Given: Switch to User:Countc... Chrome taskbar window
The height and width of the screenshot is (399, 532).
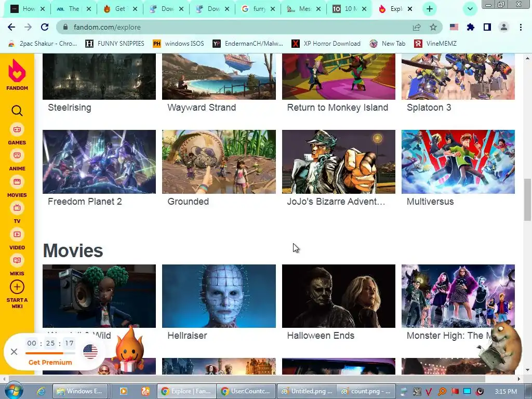Looking at the screenshot, I should pos(246,391).
